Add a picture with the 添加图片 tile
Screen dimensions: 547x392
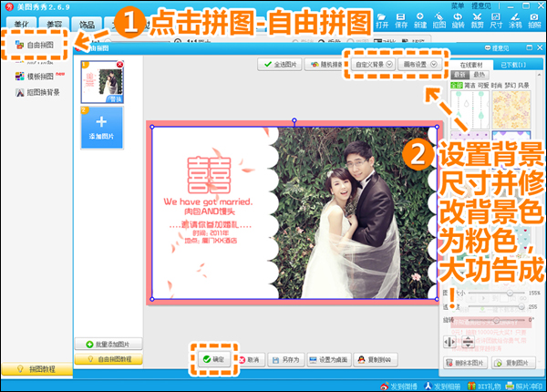(x=101, y=128)
